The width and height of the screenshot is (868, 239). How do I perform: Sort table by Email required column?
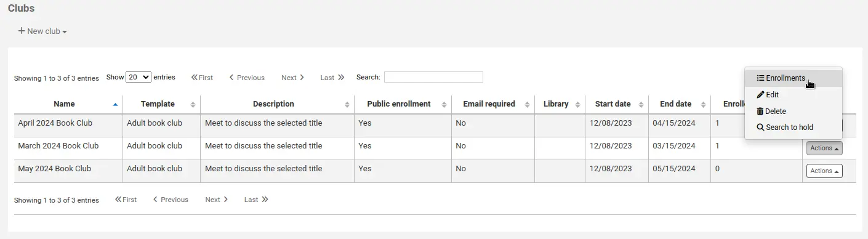click(x=493, y=104)
